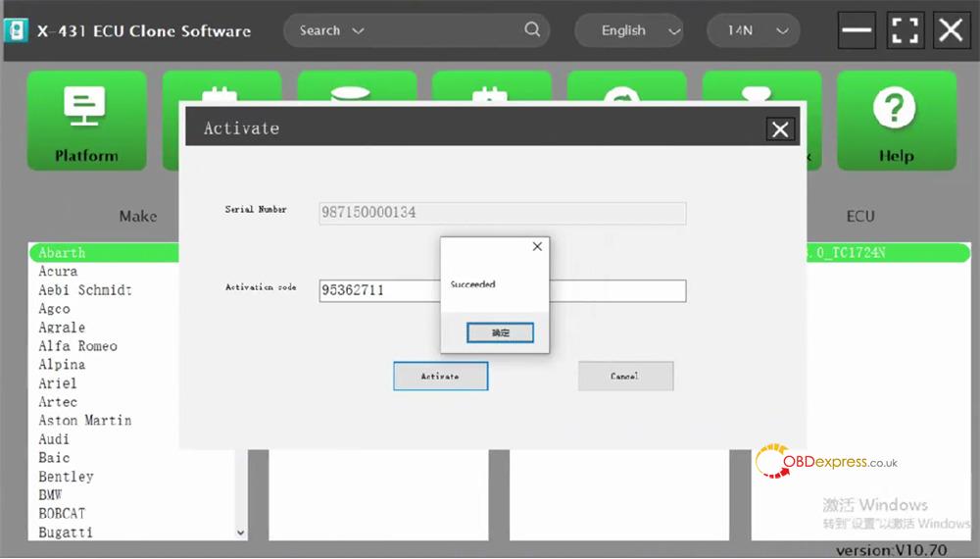The width and height of the screenshot is (980, 559).
Task: Click the search input box
Action: point(416,30)
